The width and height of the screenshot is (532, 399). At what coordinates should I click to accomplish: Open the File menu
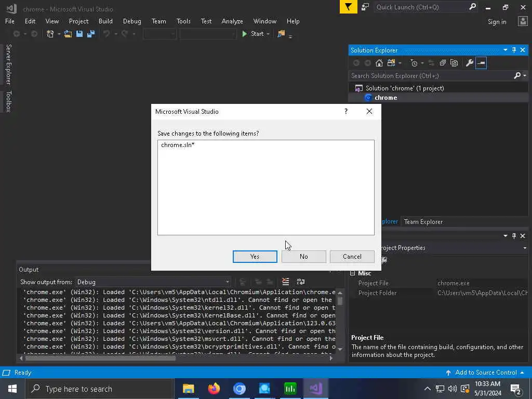tap(10, 21)
